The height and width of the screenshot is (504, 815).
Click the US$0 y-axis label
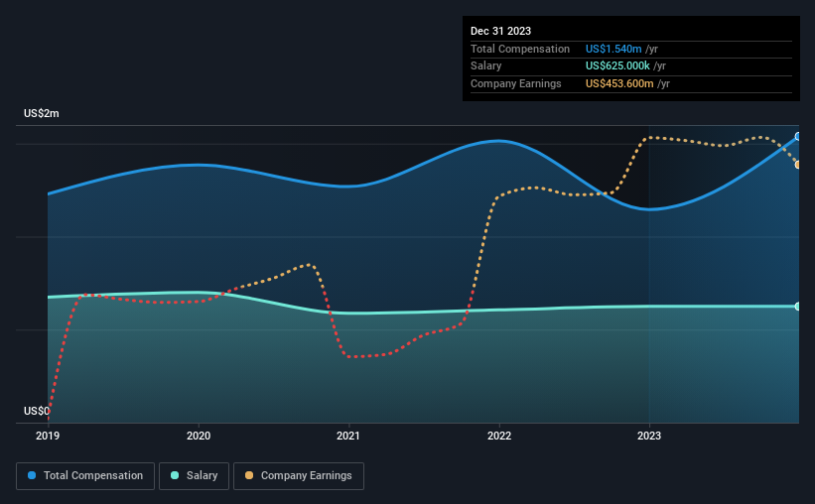37,411
